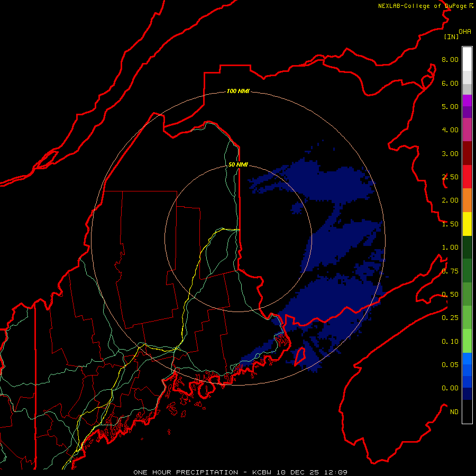The image size is (476, 476).
Task: Click the 0.75 legend value
Action: (x=450, y=271)
